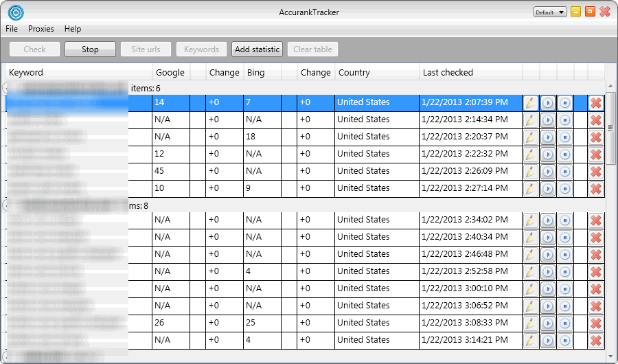Run check on row checked 2:22:32 PM

(x=547, y=155)
